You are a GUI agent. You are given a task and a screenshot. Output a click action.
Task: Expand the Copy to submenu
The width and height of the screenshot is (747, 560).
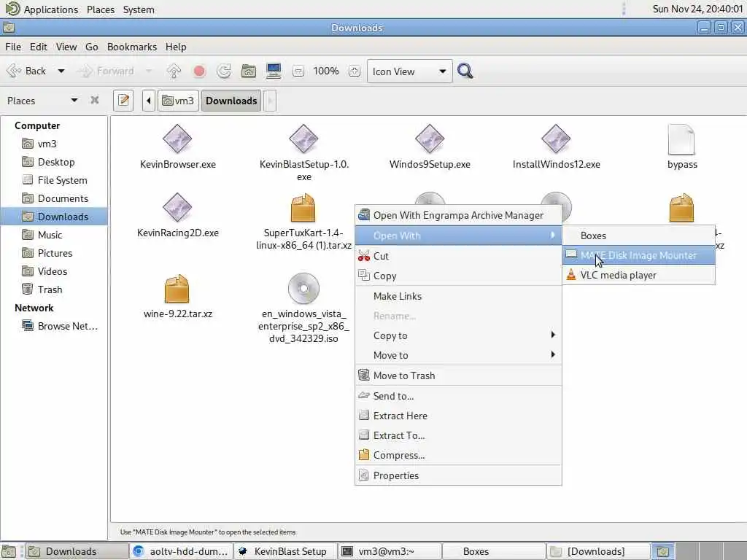(458, 335)
